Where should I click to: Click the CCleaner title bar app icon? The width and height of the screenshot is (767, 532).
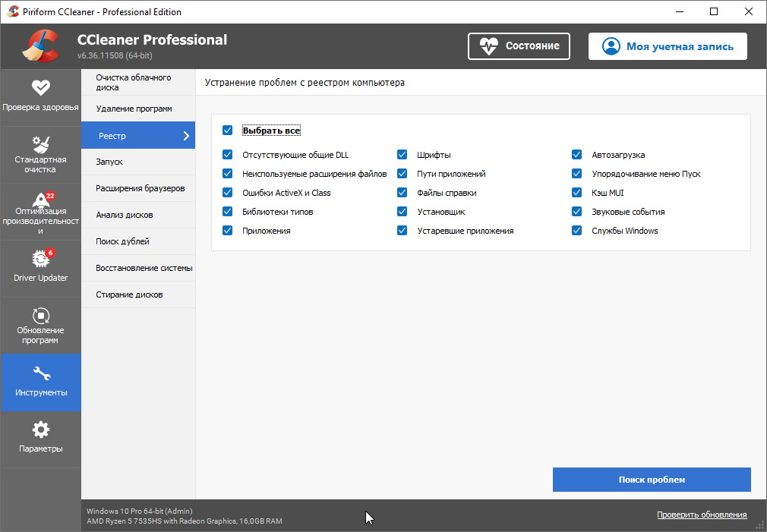pyautogui.click(x=13, y=11)
